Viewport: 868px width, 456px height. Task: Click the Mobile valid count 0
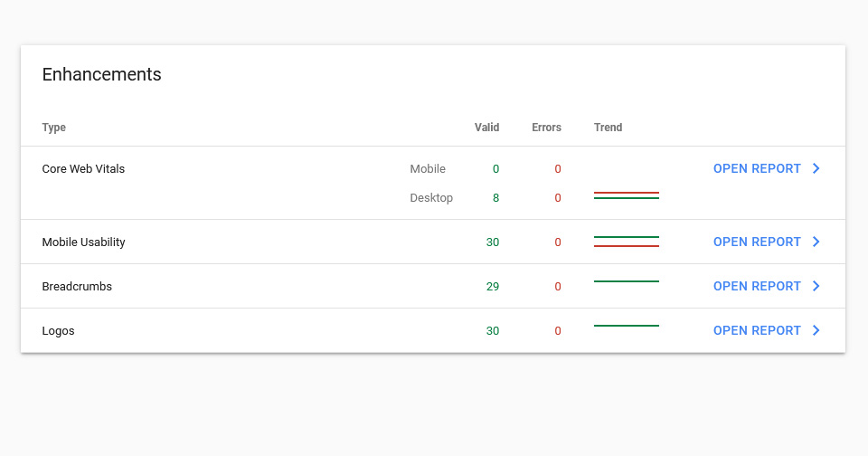pyautogui.click(x=496, y=169)
